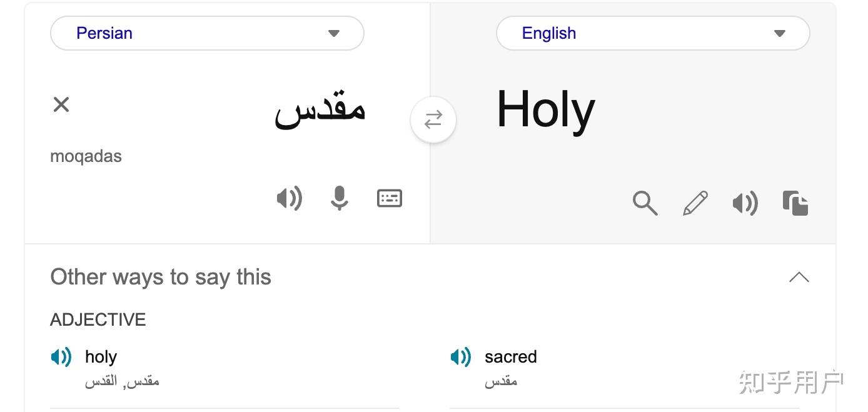Open the on-screen keyboard input
The image size is (868, 412).
[x=390, y=198]
